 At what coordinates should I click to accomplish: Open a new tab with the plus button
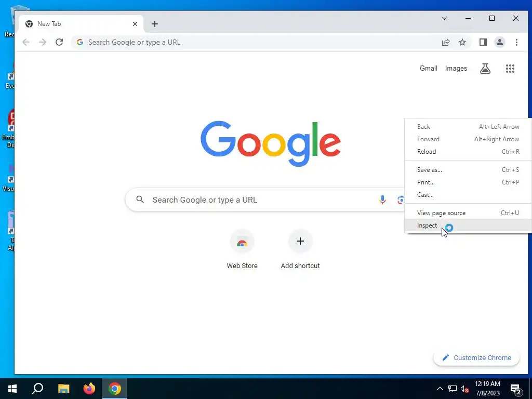tap(155, 24)
